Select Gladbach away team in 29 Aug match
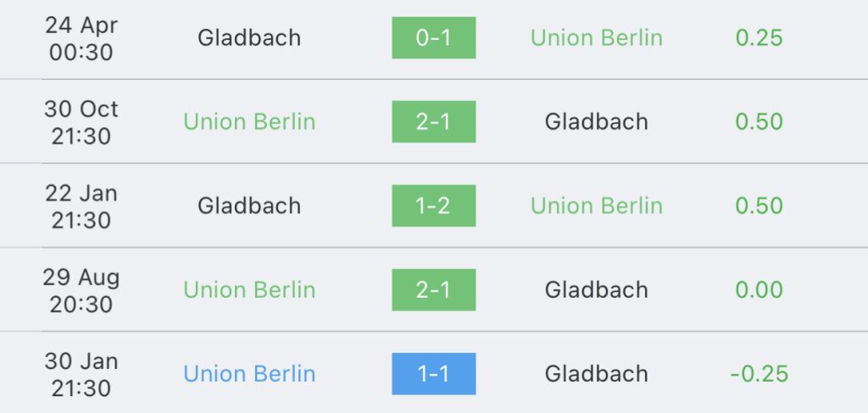This screenshot has height=413, width=868. [596, 290]
